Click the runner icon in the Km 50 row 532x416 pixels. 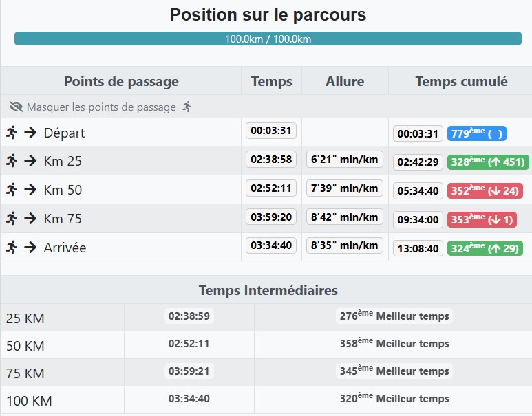[11, 190]
